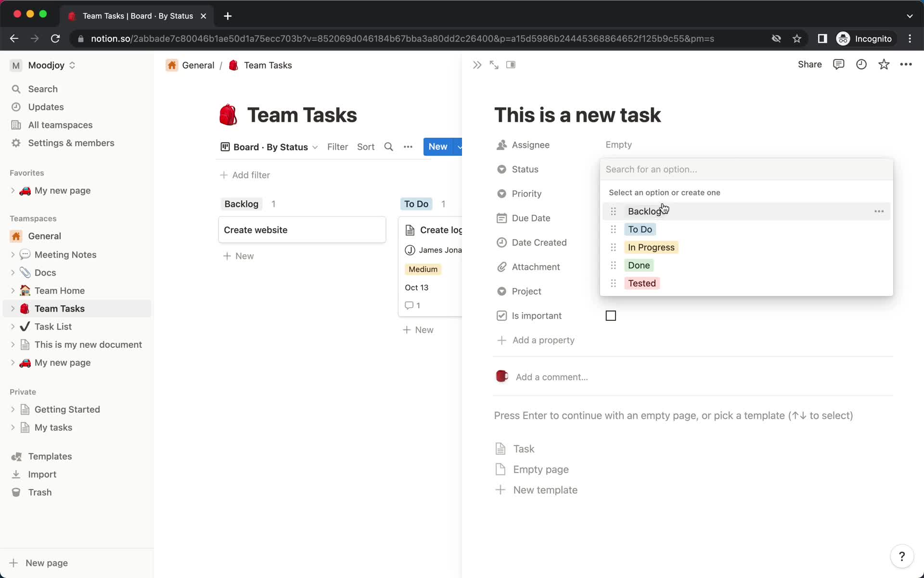
Task: Select the Tested status option
Action: (642, 283)
